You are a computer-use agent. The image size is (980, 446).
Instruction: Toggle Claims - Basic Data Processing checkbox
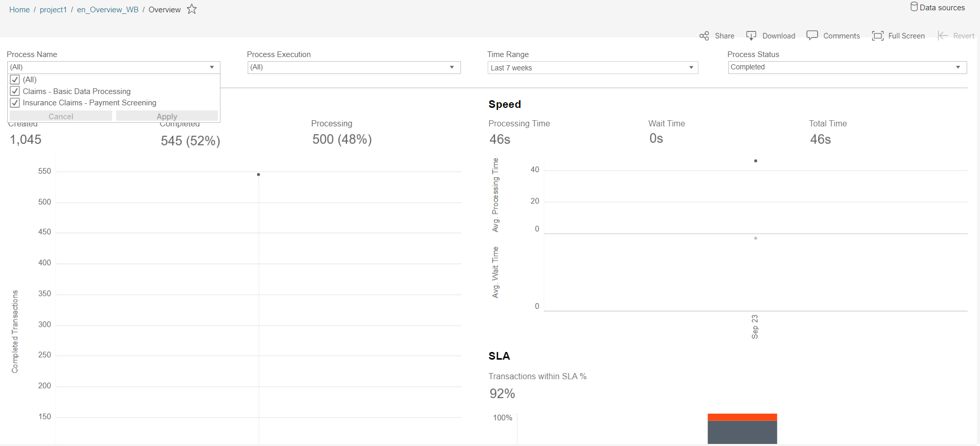(x=15, y=91)
